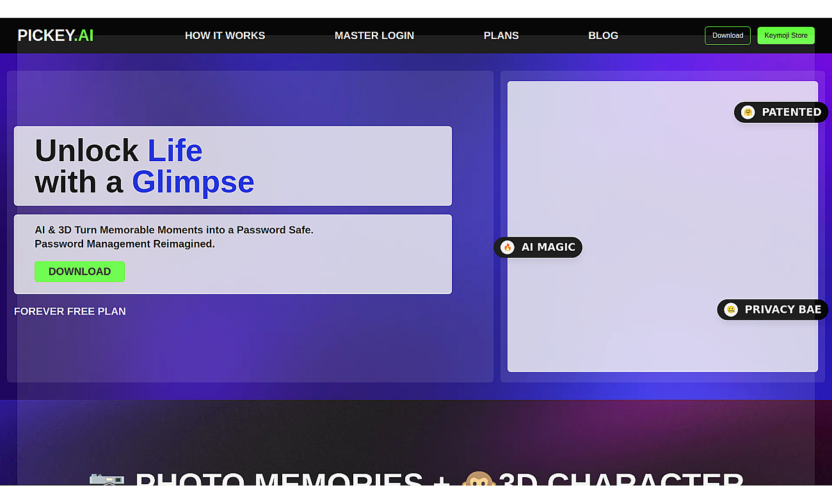Screen dimensions: 832x504
Task: Click the PICKEY.AI logo
Action: (56, 36)
